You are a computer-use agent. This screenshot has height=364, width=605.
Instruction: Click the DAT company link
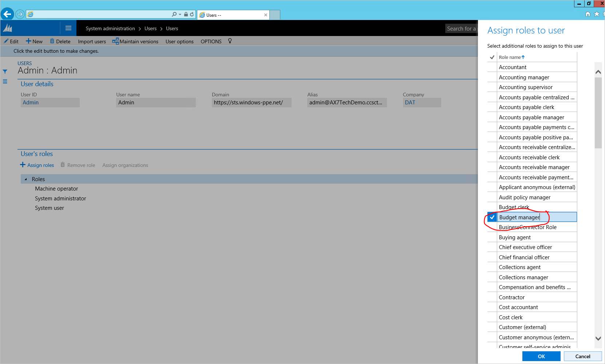click(x=410, y=103)
